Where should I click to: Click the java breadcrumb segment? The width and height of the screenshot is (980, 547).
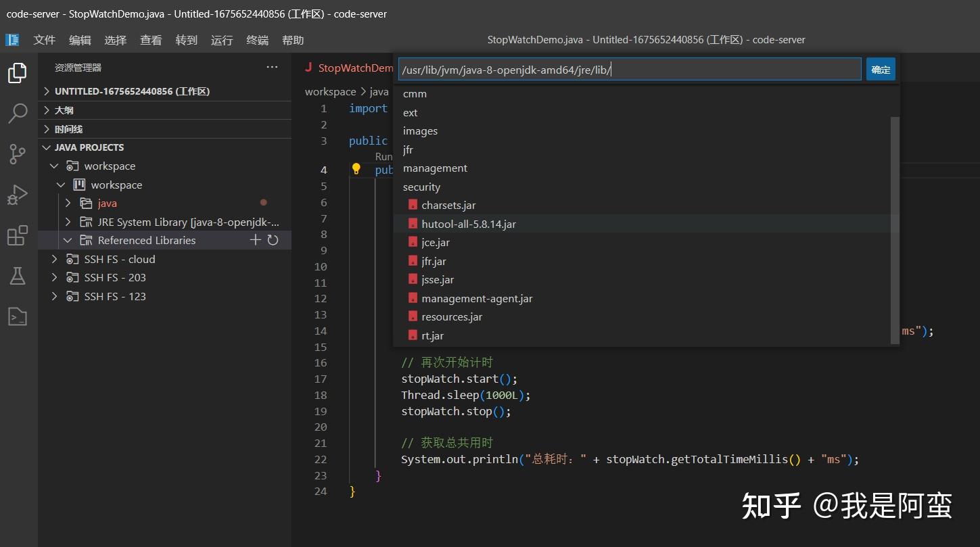point(379,91)
